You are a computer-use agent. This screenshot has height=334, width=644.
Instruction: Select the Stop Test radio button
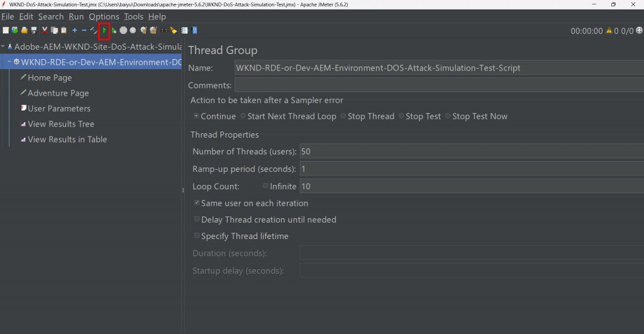tap(401, 116)
